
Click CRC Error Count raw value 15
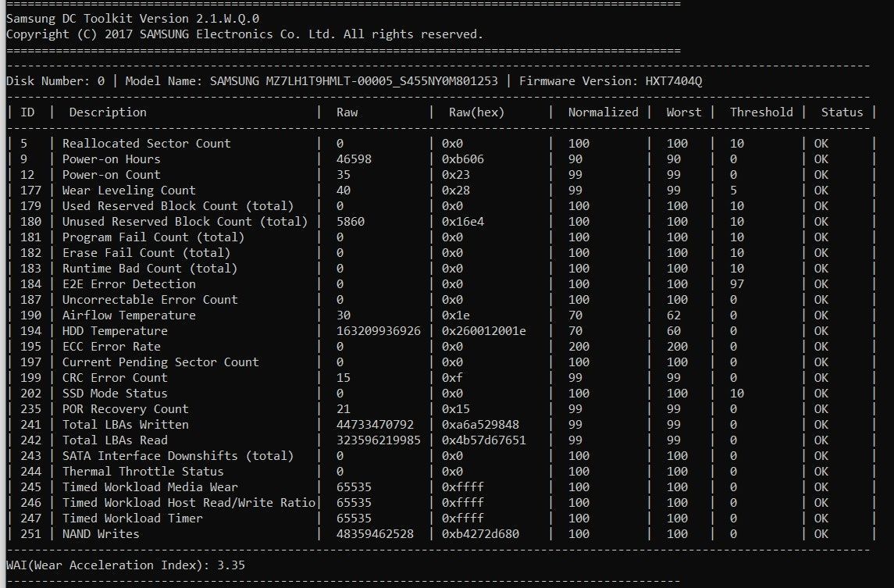344,377
